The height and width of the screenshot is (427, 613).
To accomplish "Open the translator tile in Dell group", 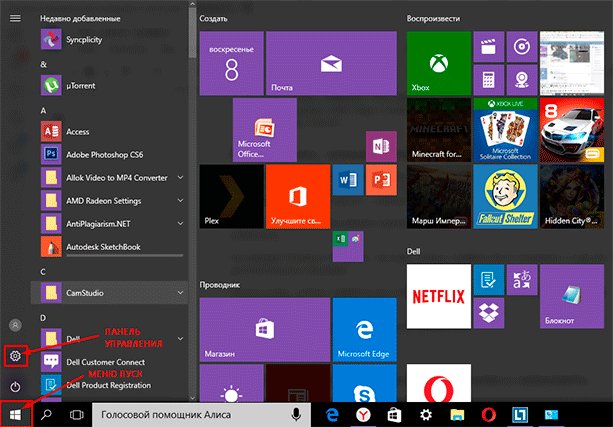I will tap(522, 280).
